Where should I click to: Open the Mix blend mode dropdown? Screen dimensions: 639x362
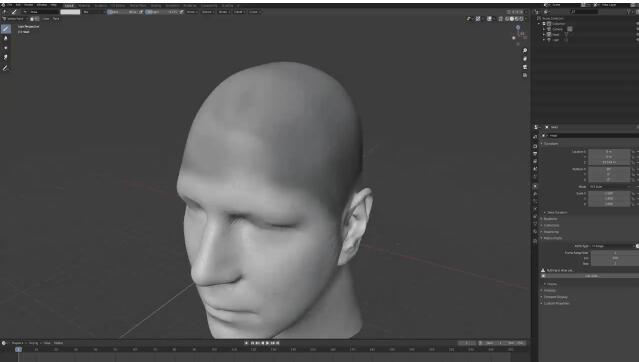click(x=93, y=12)
